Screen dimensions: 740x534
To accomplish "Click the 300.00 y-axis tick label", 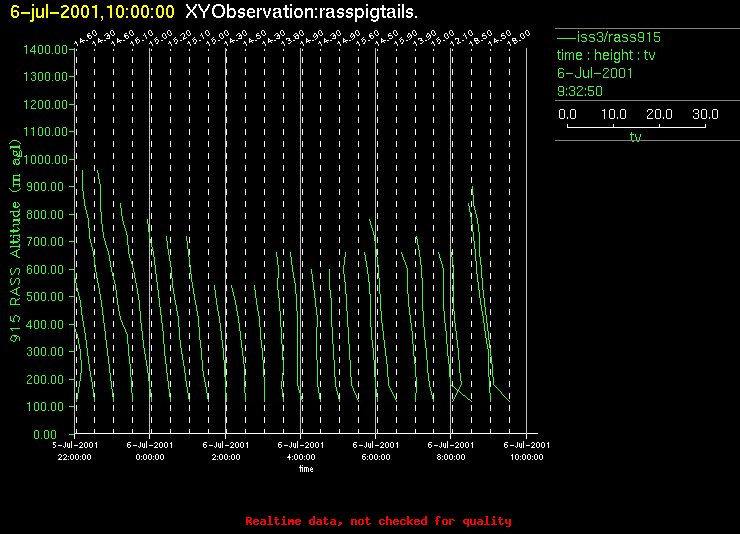I will (47, 351).
